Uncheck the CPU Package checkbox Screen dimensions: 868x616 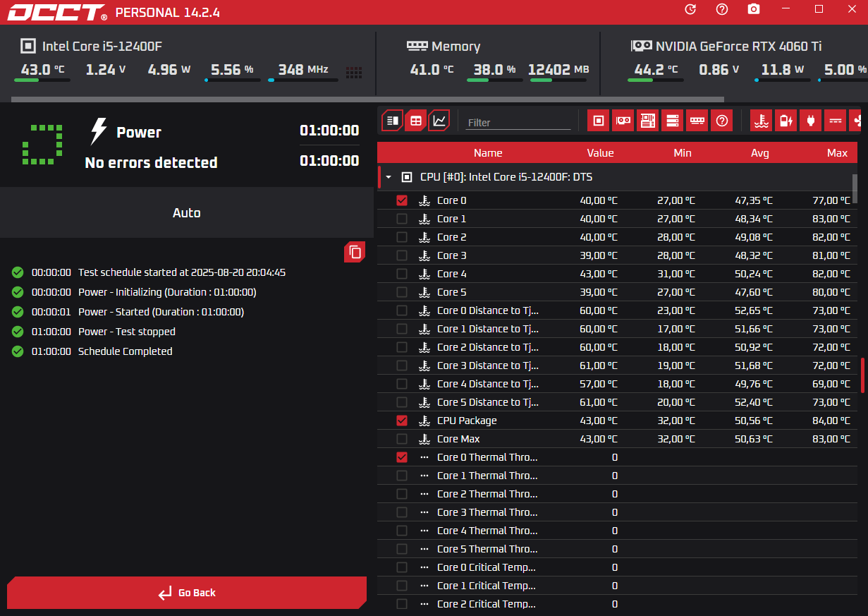[x=402, y=421]
